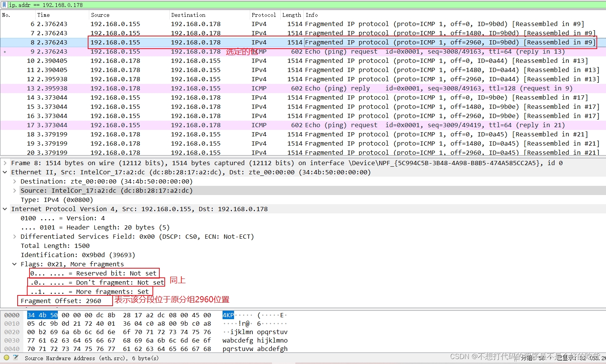Click highlighted ASCII text 4KP
Screen dimensions: 606x364
[228, 315]
